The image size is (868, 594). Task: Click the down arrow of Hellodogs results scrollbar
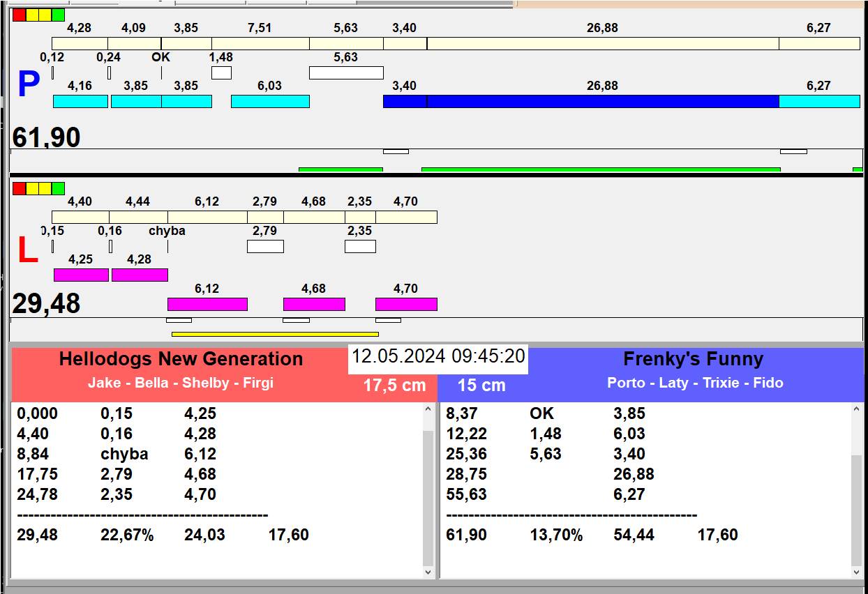click(x=428, y=572)
